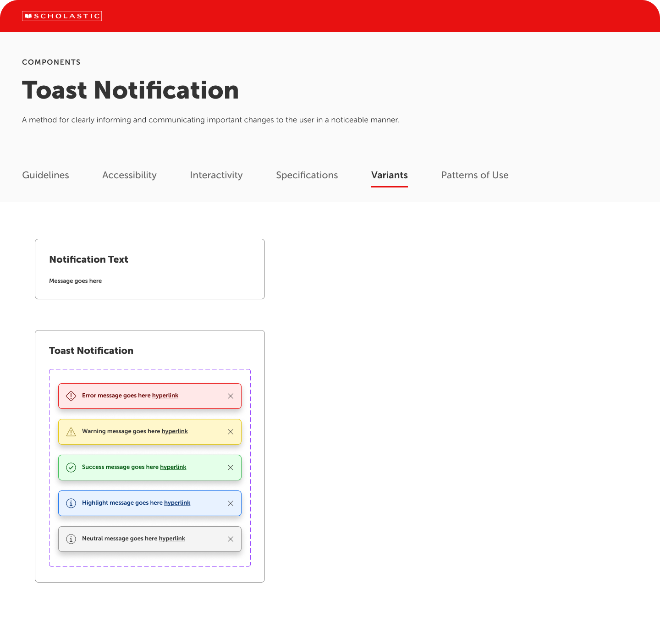Click the 'Message goes here' text
The image size is (660, 644).
click(x=75, y=281)
